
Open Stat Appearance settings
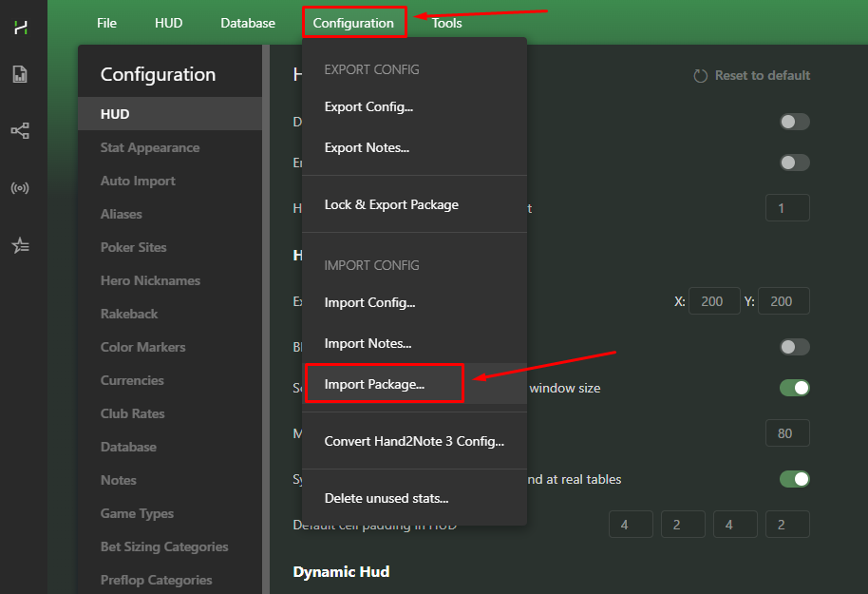(x=170, y=147)
